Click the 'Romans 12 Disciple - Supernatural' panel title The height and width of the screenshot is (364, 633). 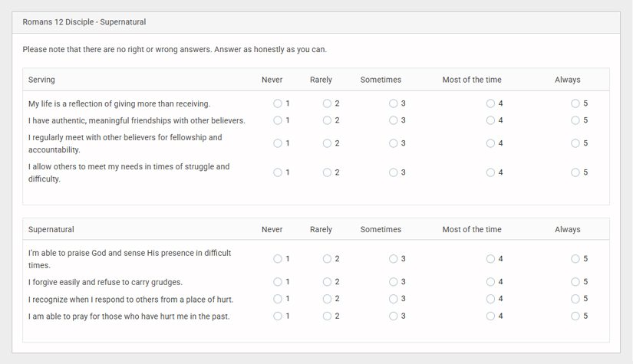click(84, 22)
